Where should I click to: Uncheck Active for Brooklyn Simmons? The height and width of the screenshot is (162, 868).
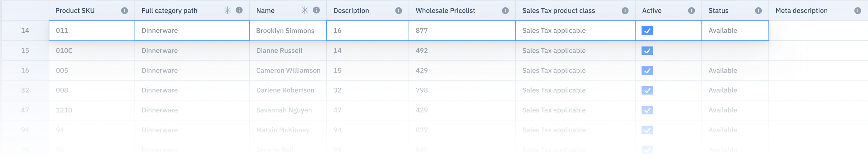point(647,31)
